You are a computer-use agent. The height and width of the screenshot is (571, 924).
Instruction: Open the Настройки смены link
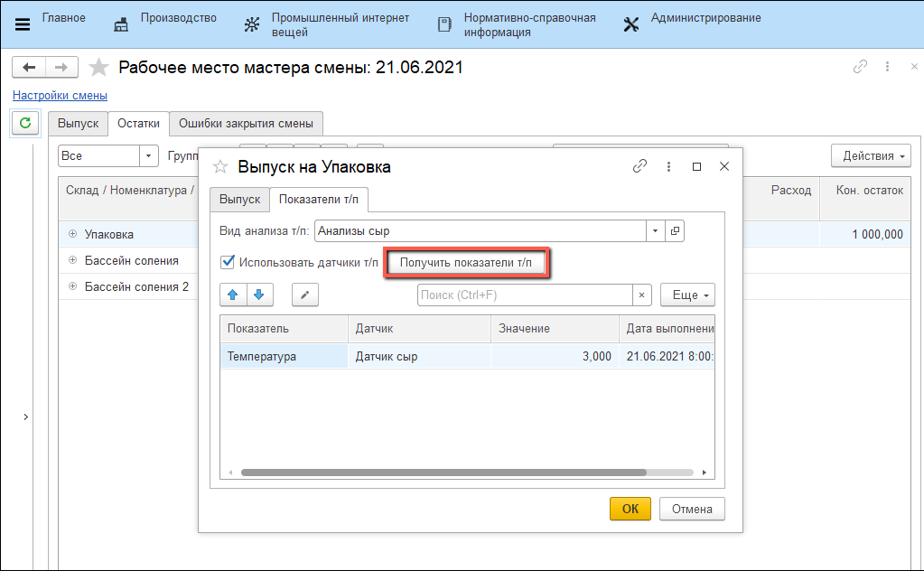tap(60, 95)
